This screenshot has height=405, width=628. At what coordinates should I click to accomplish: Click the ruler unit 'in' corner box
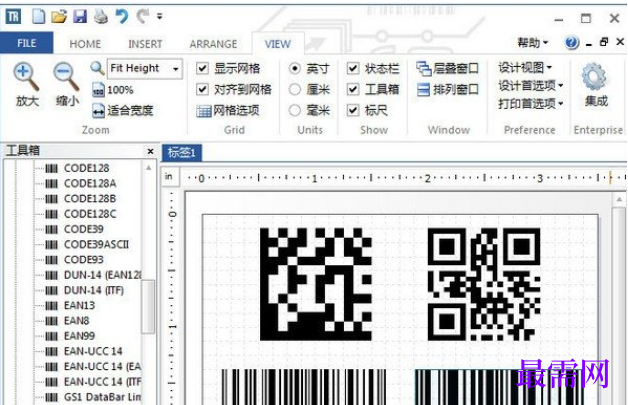[169, 176]
